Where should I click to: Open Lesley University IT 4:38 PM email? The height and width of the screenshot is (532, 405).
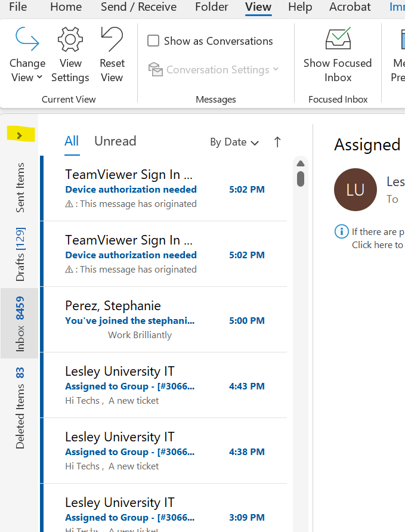pyautogui.click(x=165, y=451)
